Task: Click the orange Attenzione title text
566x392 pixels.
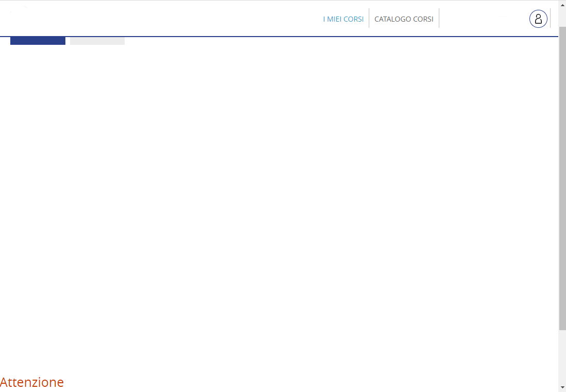Action: (x=32, y=382)
